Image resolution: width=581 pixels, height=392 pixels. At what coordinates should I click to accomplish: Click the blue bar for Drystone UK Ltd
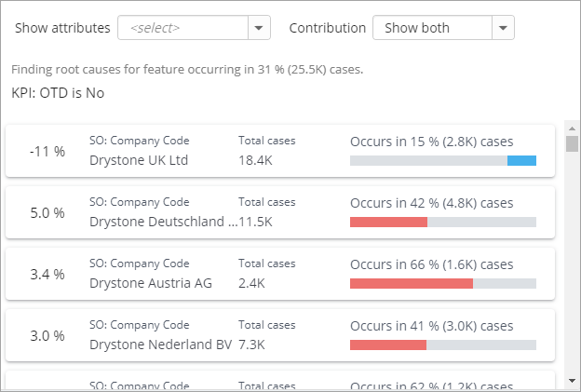pos(521,160)
